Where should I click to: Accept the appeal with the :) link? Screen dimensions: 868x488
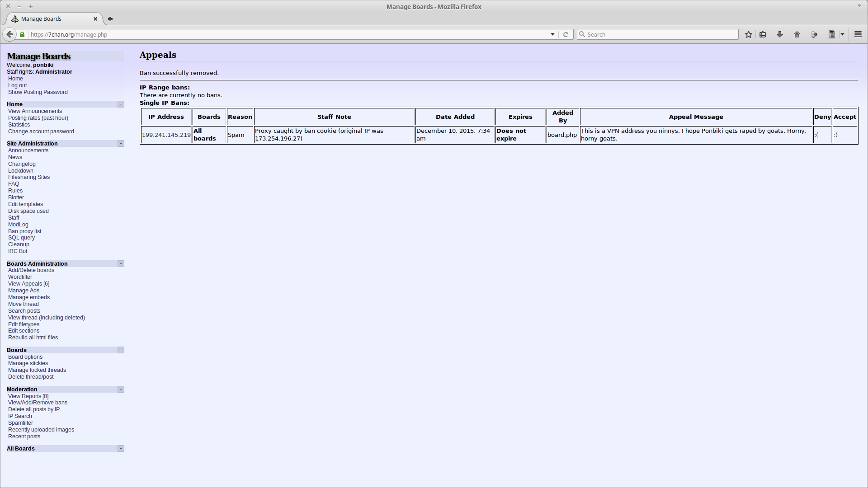coord(836,135)
